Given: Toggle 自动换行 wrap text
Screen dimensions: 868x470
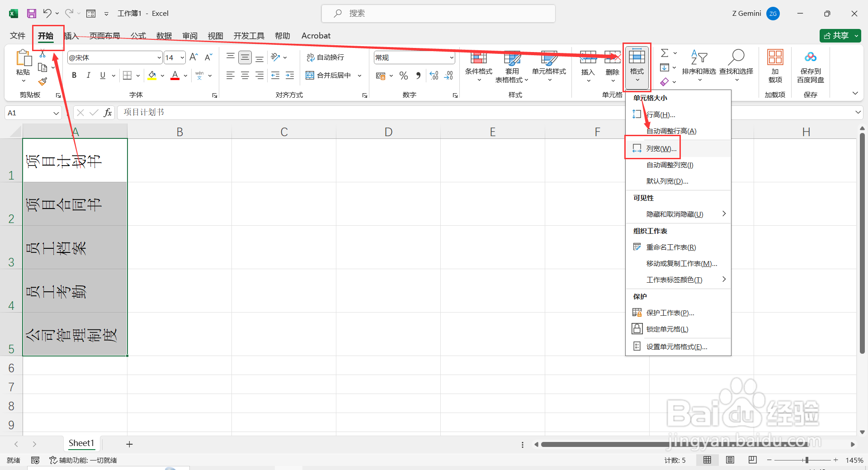Looking at the screenshot, I should click(x=325, y=57).
